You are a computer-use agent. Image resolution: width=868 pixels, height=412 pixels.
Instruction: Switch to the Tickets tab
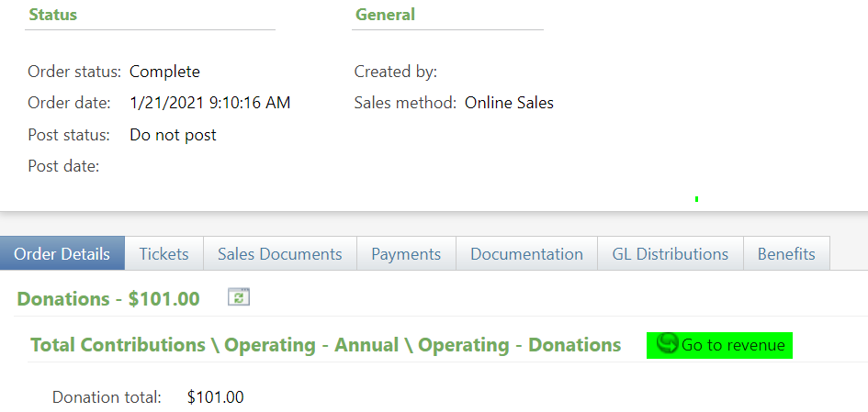163,253
